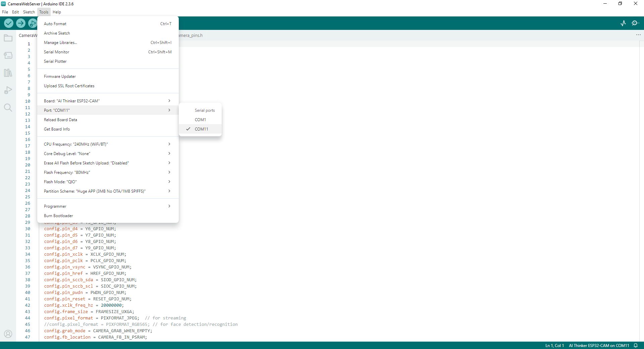Select the COM1 serial port

pyautogui.click(x=200, y=120)
